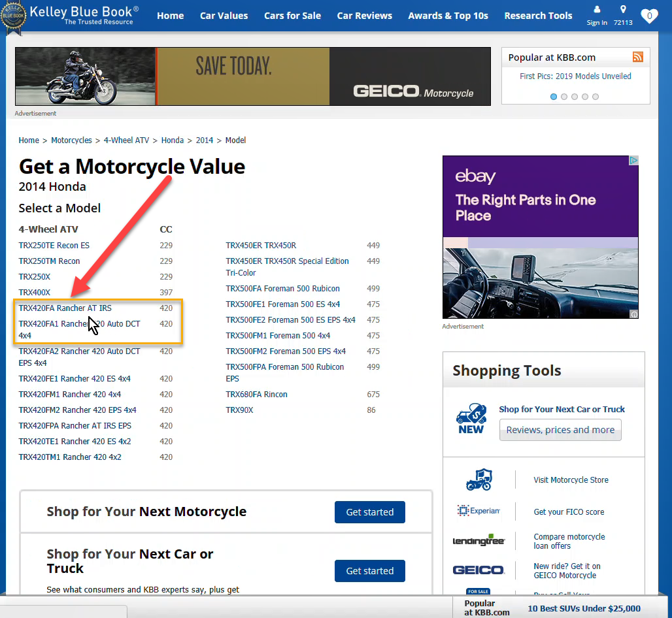The height and width of the screenshot is (618, 672).
Task: Click the ad info icon on eBay image
Action: tap(634, 314)
